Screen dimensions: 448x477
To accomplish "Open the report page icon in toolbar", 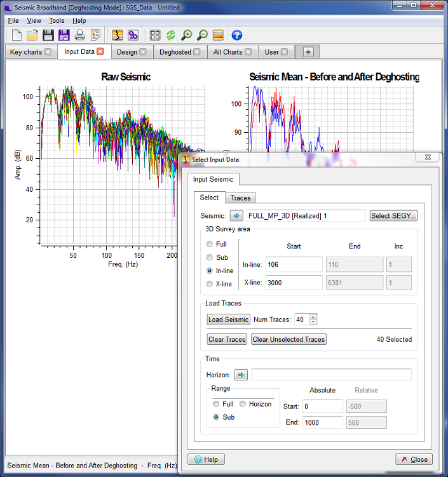I will click(x=95, y=35).
